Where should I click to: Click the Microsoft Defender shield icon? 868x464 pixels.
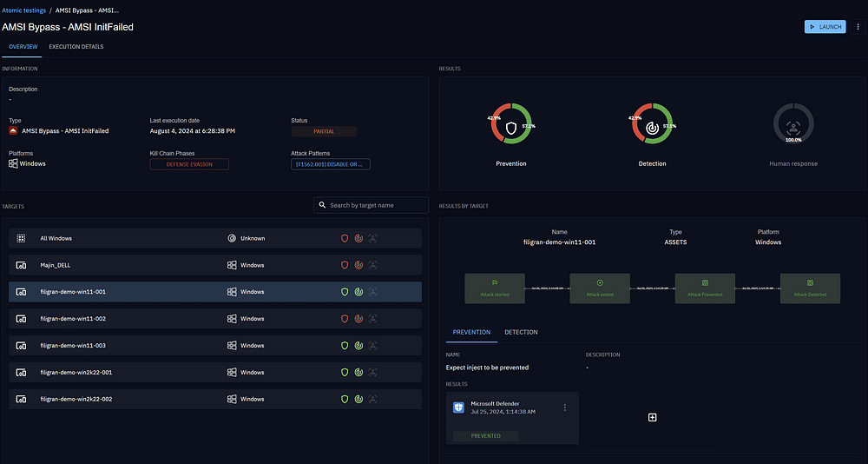click(458, 408)
